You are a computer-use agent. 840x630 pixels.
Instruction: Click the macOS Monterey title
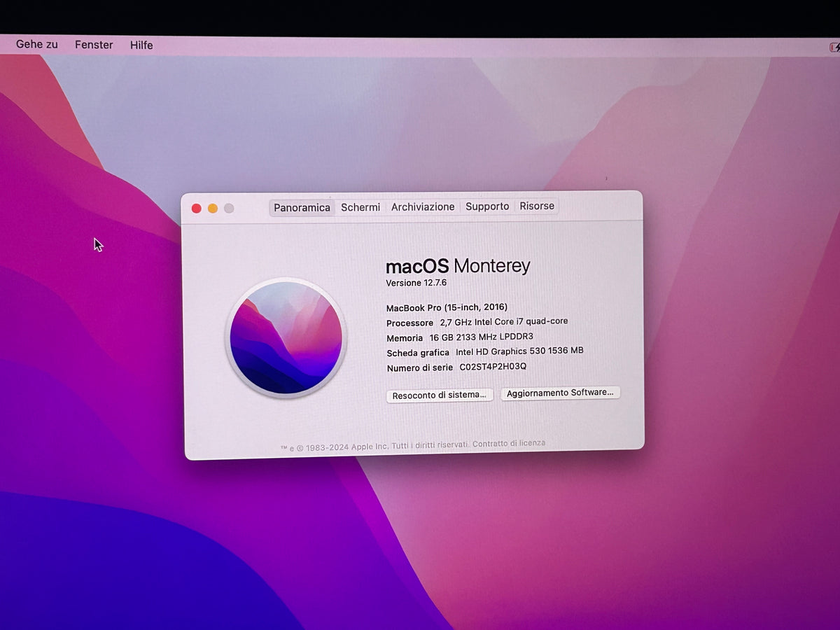[x=458, y=266]
